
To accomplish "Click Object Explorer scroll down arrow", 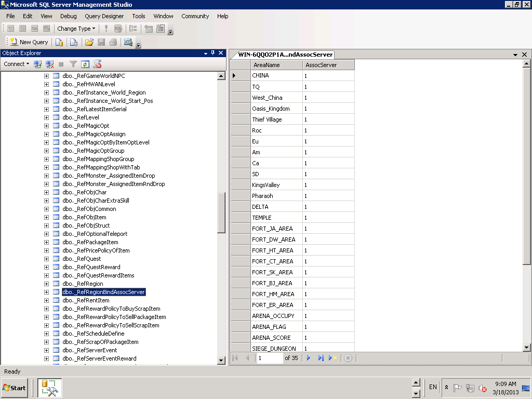I will coord(221,361).
